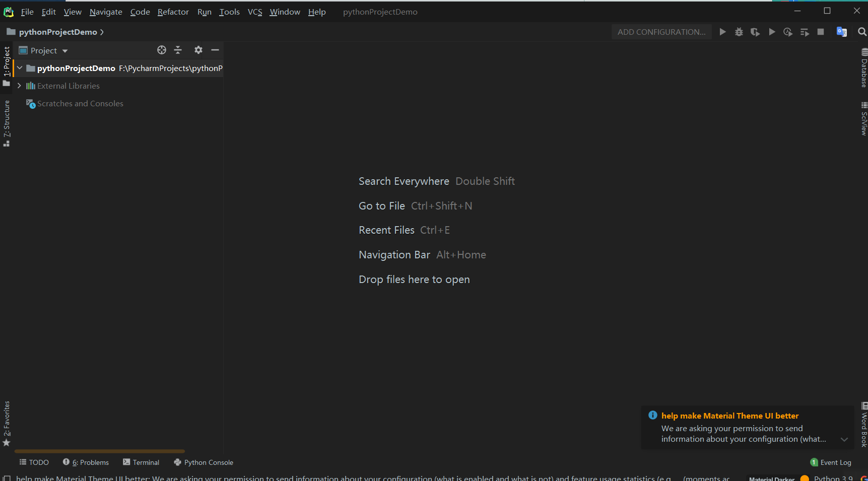Open the 6: Problems tool window
868x481 pixels.
point(86,462)
